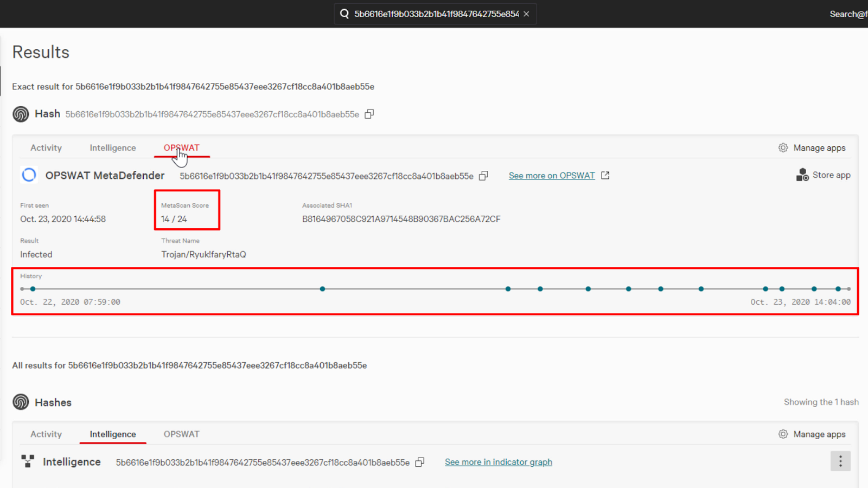Screen dimensions: 868x488
Task: Select the last history timeline dot
Action: pos(838,289)
